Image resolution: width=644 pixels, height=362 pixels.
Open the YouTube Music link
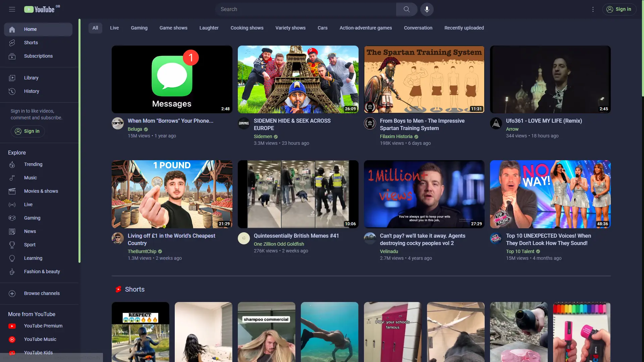tap(40, 339)
